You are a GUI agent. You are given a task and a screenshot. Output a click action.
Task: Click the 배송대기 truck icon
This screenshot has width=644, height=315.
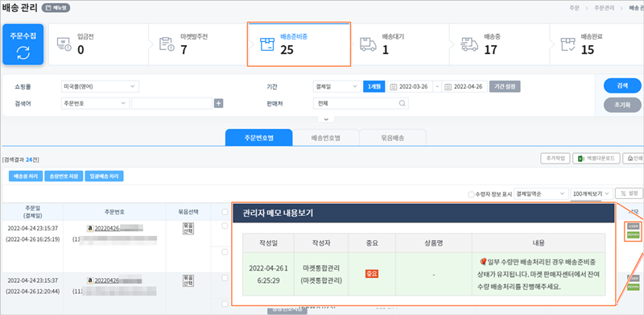[x=368, y=44]
